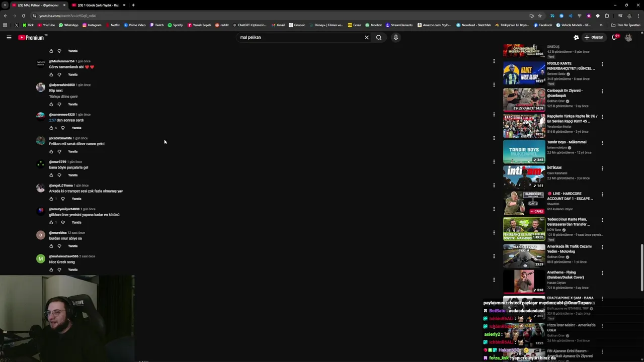Open Chrome three-dot menu

tap(638, 16)
